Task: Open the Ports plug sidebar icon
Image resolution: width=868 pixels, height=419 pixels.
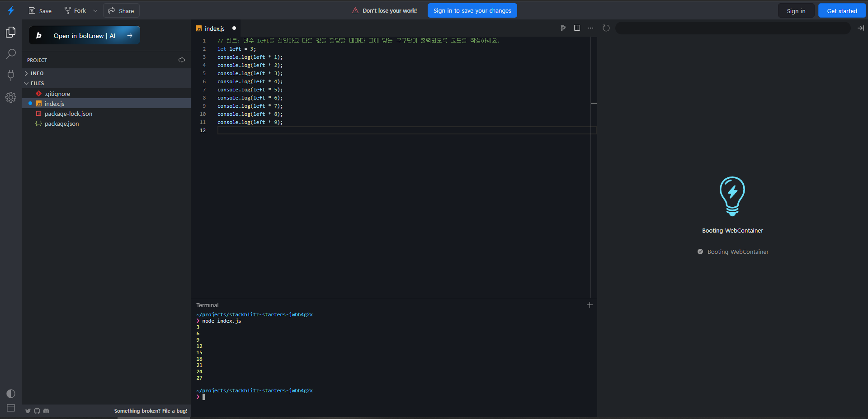Action: [x=11, y=75]
